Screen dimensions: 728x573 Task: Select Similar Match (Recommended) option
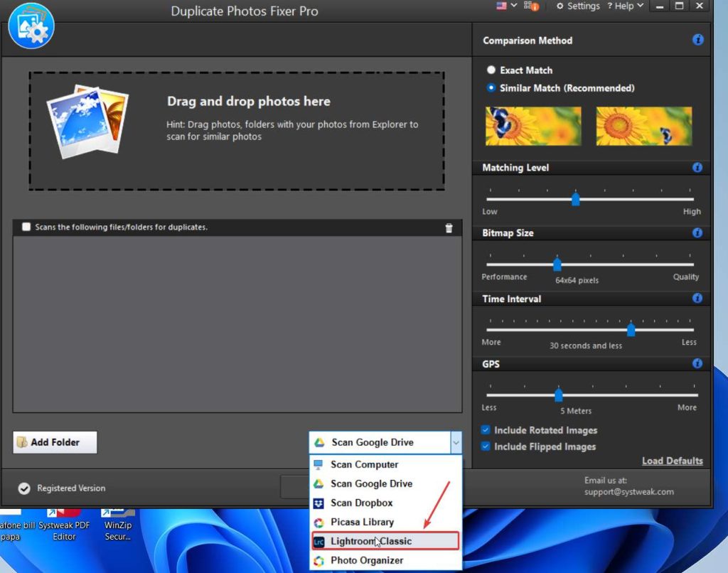coord(491,87)
